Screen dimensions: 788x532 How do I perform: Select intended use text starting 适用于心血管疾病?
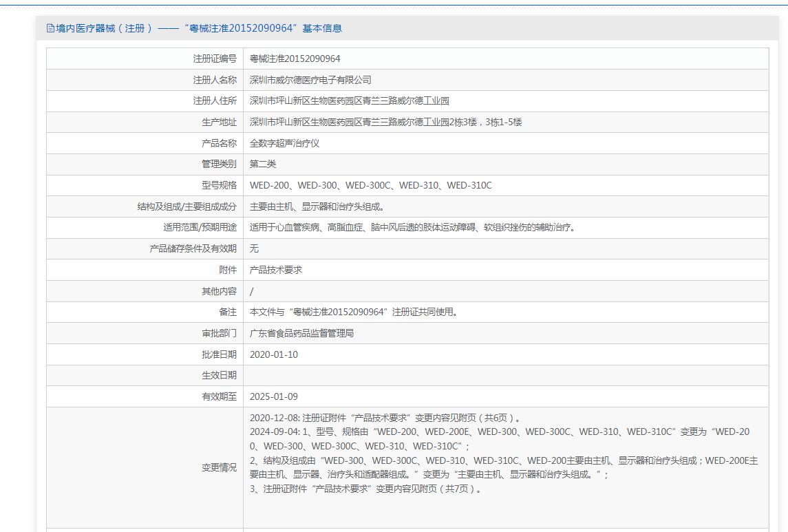coord(413,228)
